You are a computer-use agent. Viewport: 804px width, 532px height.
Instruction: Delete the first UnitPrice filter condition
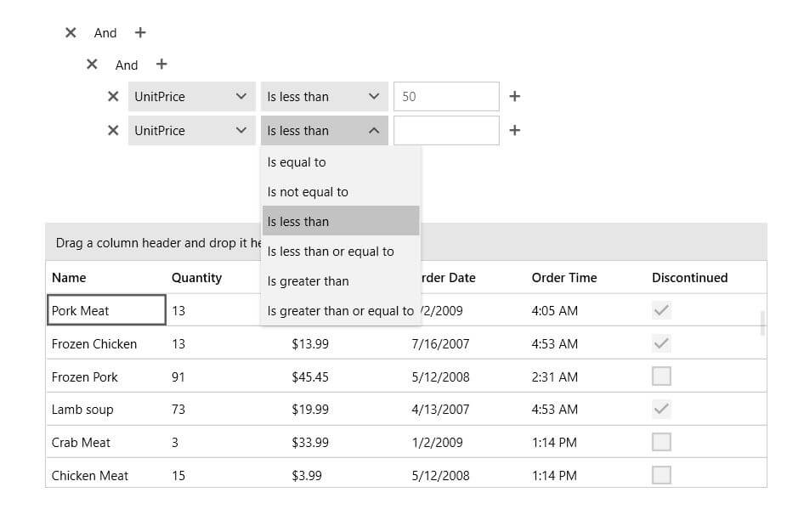point(113,96)
